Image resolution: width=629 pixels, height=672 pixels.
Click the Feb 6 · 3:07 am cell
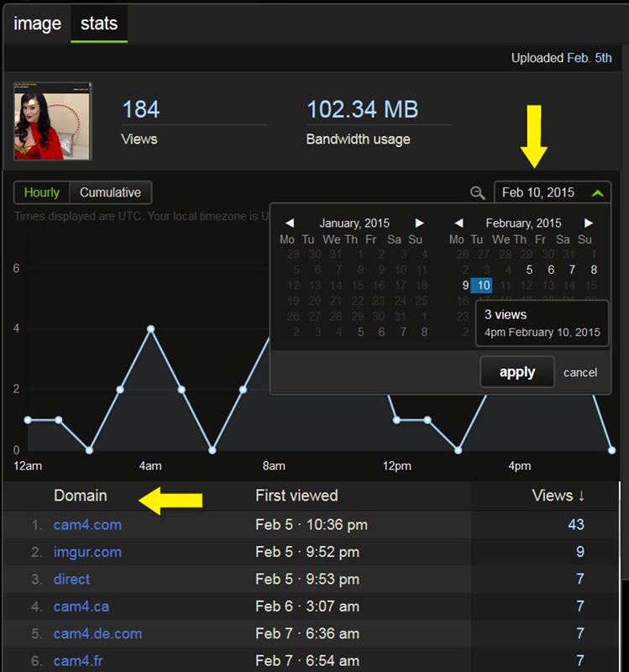click(307, 606)
